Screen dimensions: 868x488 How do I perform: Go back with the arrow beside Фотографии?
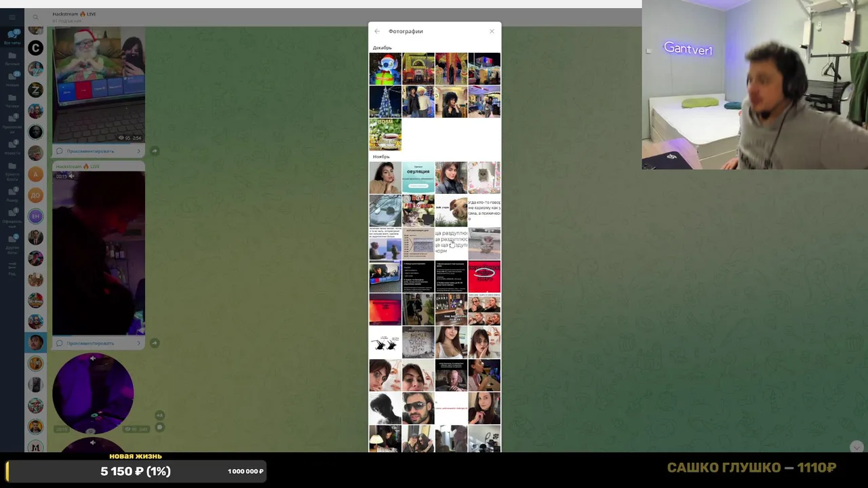377,31
